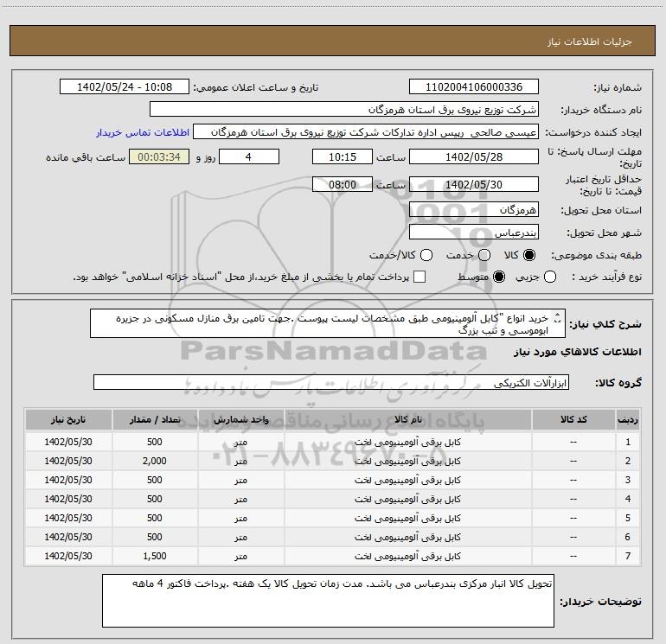
Task: Click the delivery province field هرمزگان
Action: (474, 209)
